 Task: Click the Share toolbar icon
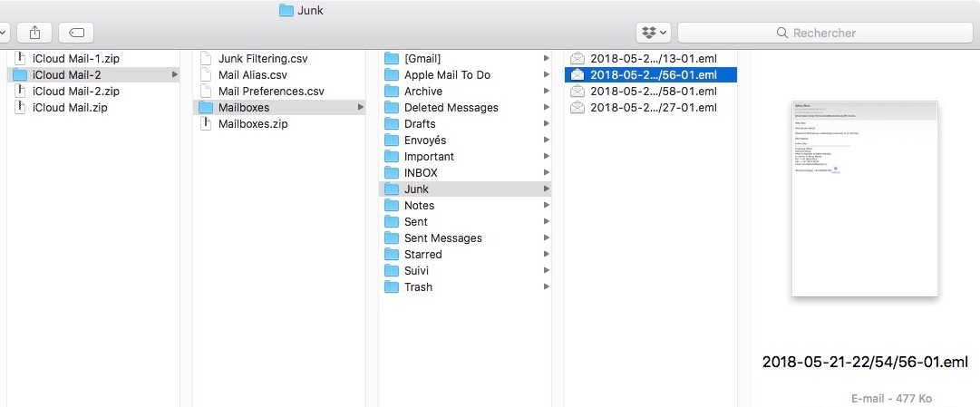pyautogui.click(x=34, y=33)
